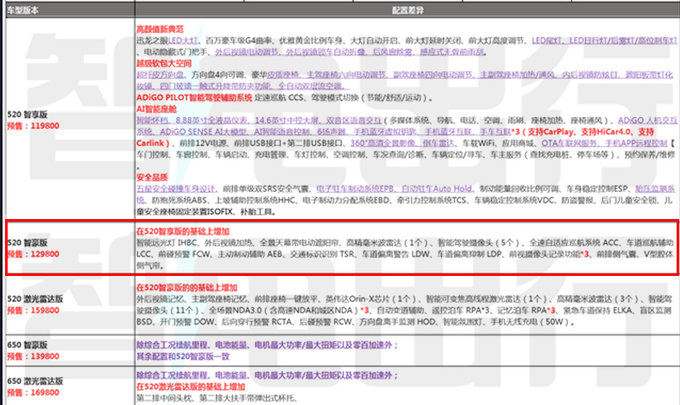Click the 预售:139800 price text
Screen dimensions: 680x405
coord(33,356)
